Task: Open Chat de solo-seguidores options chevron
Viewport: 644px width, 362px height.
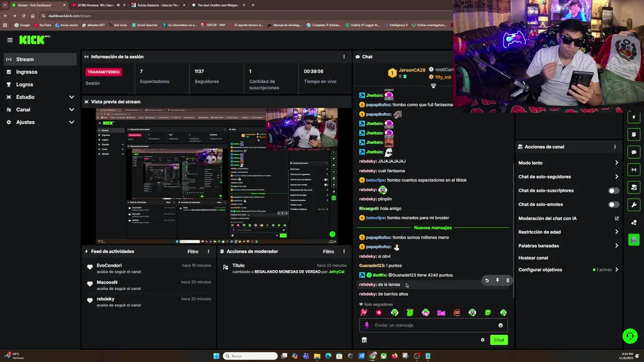Action: pos(616,176)
